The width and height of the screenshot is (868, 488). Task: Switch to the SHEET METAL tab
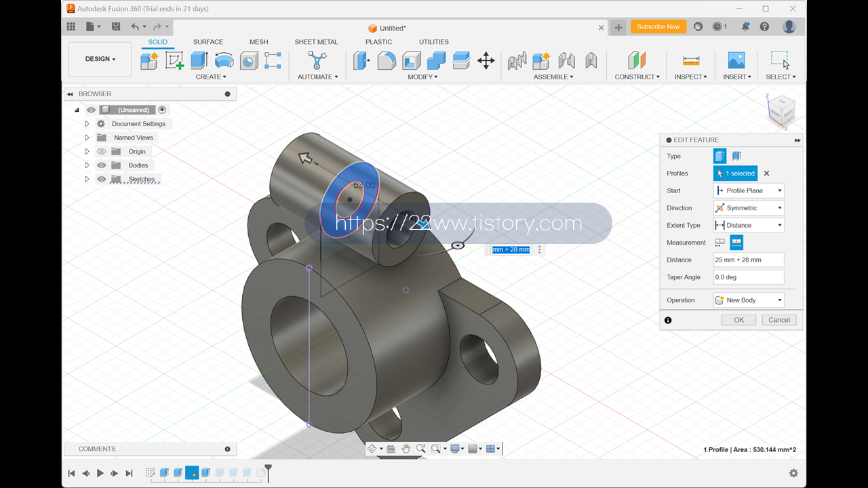315,42
